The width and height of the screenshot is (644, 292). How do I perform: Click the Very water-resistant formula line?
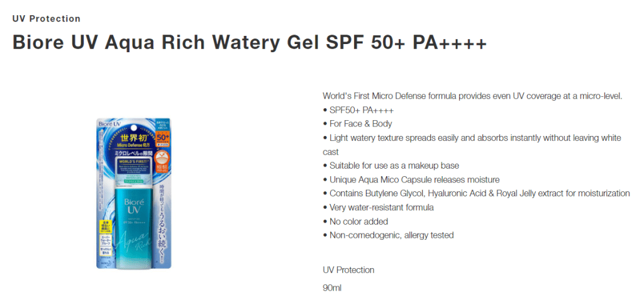(x=378, y=208)
